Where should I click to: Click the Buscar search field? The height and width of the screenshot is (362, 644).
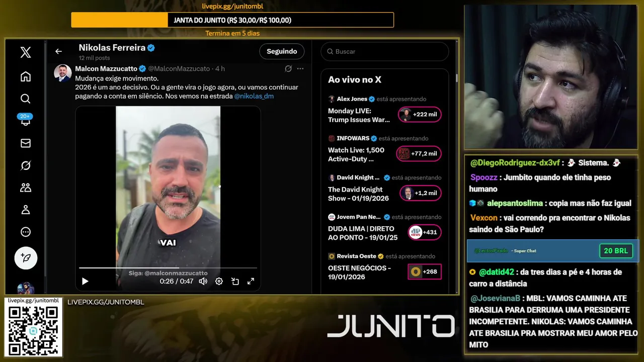coord(385,51)
